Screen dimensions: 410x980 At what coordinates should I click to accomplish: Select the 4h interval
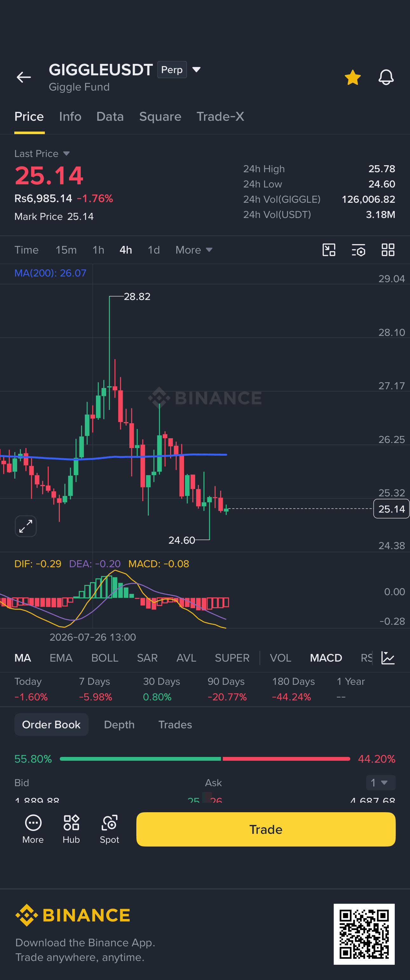pyautogui.click(x=126, y=250)
